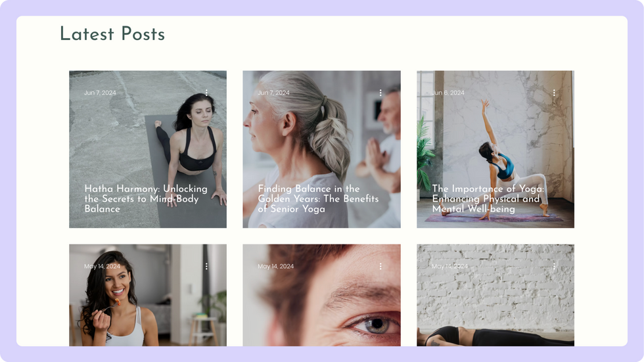Select the eye close-up thumbnail
644x362 pixels.
coord(321,295)
